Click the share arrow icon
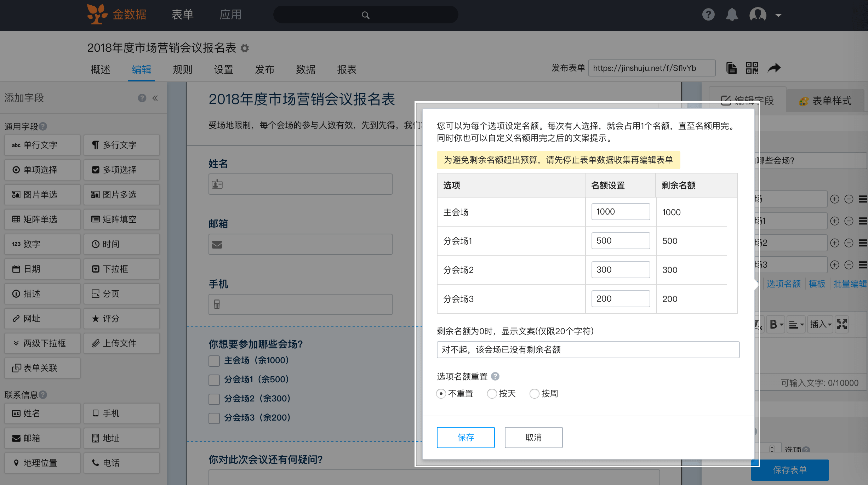Viewport: 868px width, 485px height. pyautogui.click(x=774, y=68)
